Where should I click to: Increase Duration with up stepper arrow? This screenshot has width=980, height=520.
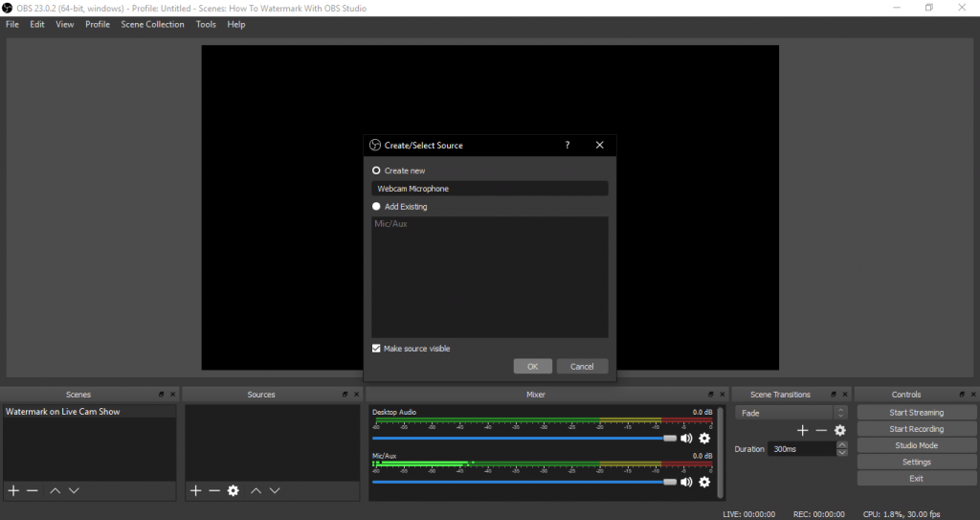click(842, 445)
